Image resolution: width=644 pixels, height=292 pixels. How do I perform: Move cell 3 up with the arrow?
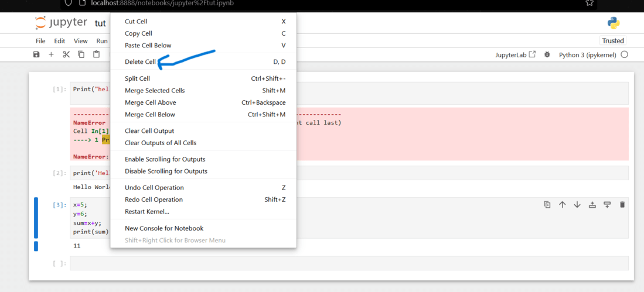[x=563, y=205]
